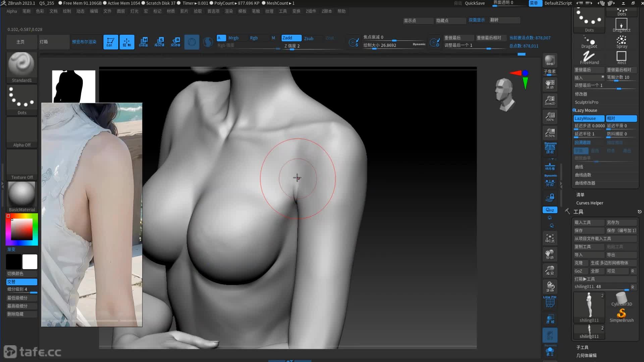Expand the Curves Helper section
Screen dimensions: 644x362
589,203
